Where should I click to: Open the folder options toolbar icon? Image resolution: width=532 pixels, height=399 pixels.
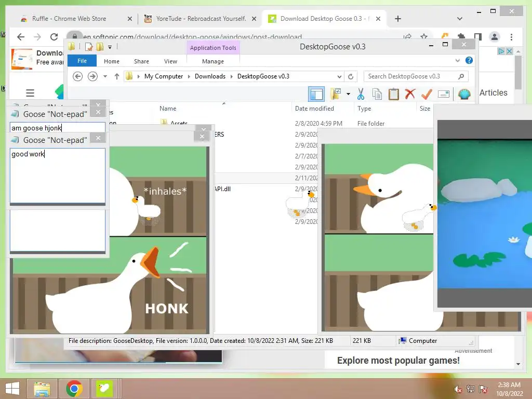[336, 94]
